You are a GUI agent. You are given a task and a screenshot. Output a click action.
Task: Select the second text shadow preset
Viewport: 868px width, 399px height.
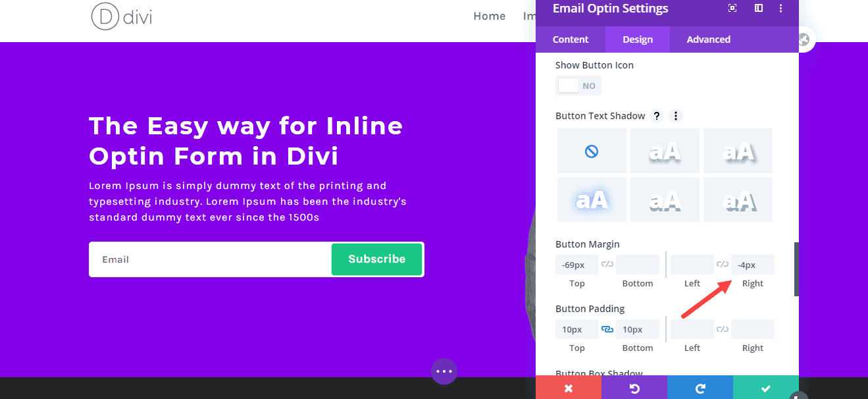pos(665,151)
